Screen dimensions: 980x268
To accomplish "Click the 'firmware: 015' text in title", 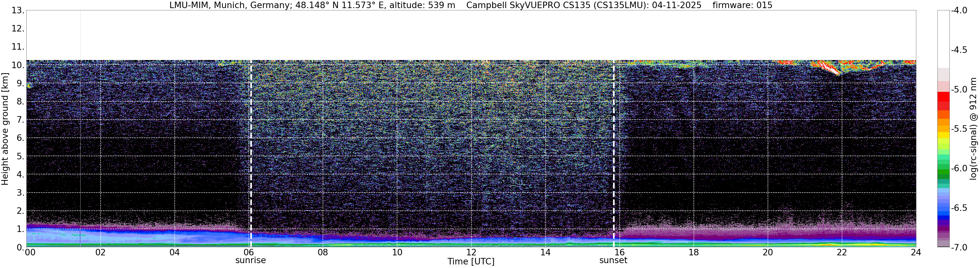I will click(x=742, y=5).
